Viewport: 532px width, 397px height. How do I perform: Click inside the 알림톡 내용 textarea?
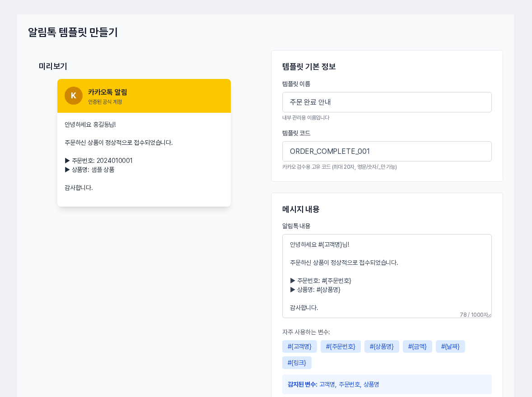(387, 276)
